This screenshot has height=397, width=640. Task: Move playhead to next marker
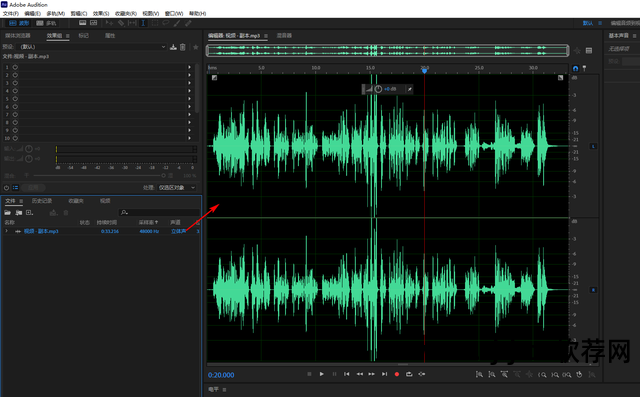tap(384, 374)
